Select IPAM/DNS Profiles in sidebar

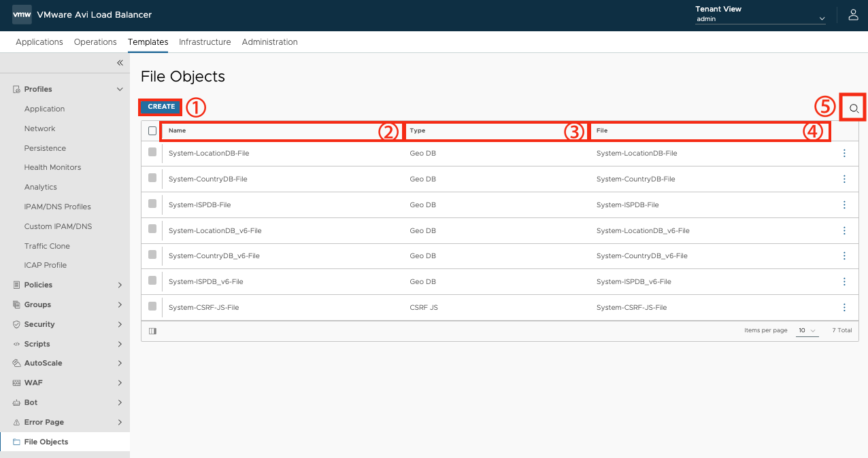coord(58,207)
